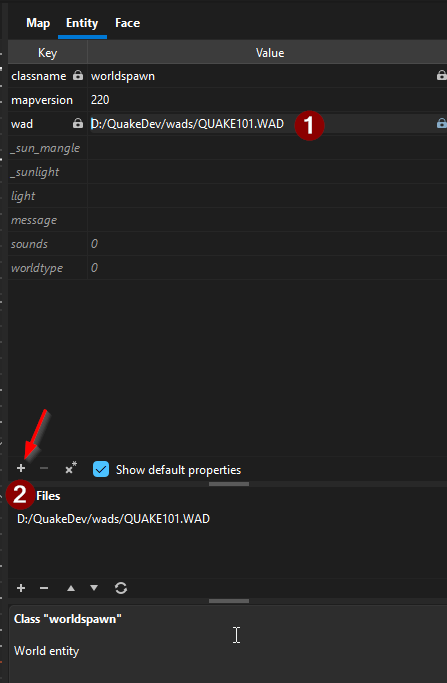Select the message property key

(47, 220)
